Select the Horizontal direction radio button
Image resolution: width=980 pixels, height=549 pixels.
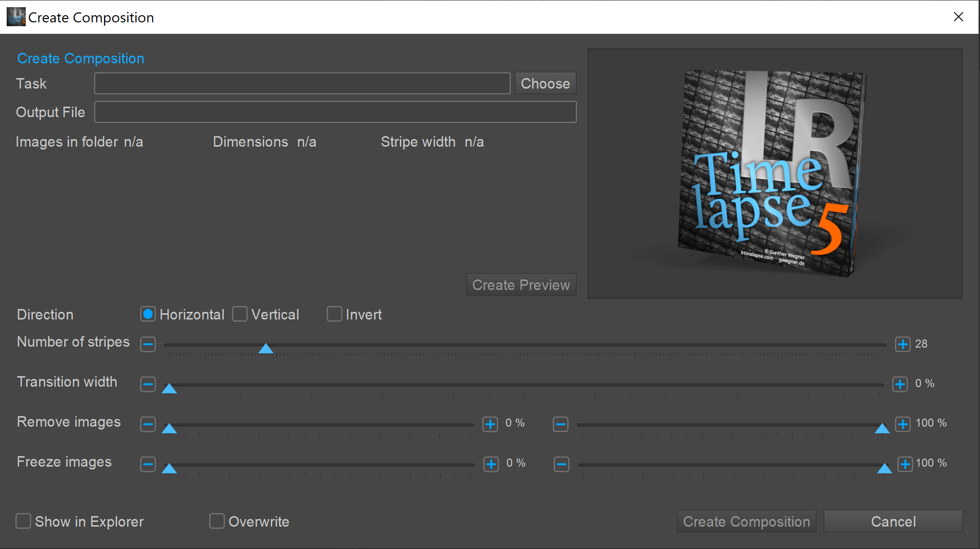pos(148,314)
